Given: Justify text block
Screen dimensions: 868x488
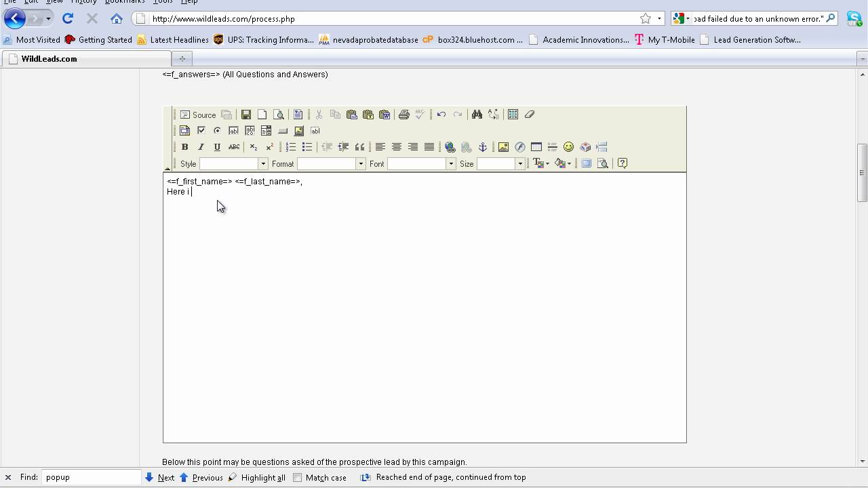Looking at the screenshot, I should tap(429, 147).
